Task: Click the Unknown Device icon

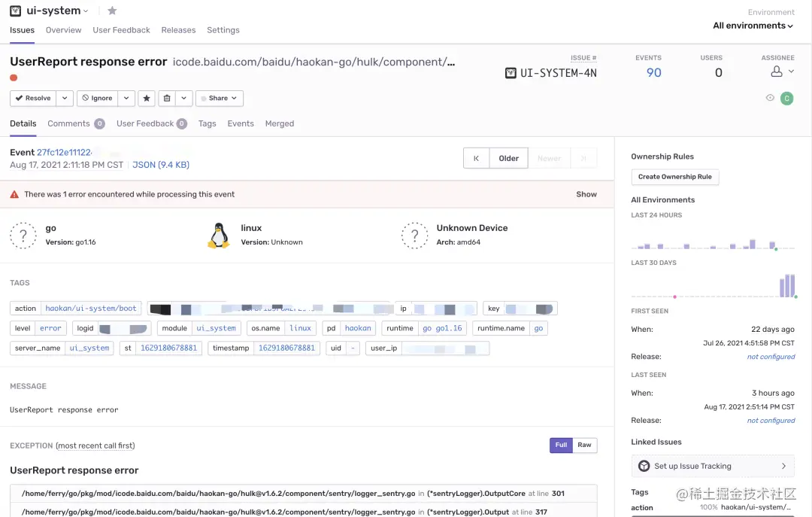Action: click(x=414, y=236)
